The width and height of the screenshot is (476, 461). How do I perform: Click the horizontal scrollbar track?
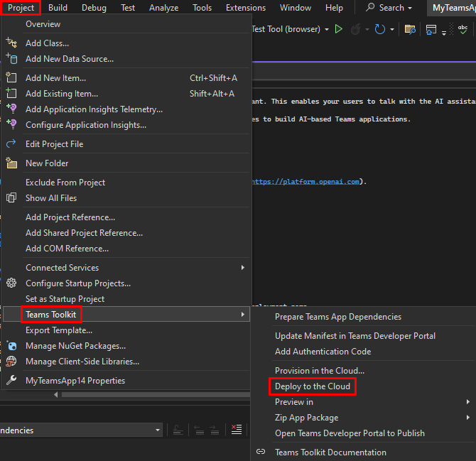156,394
